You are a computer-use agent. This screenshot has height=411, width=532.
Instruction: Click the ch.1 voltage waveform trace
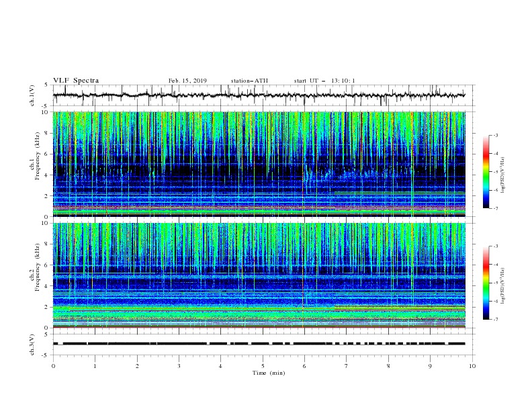point(259,95)
